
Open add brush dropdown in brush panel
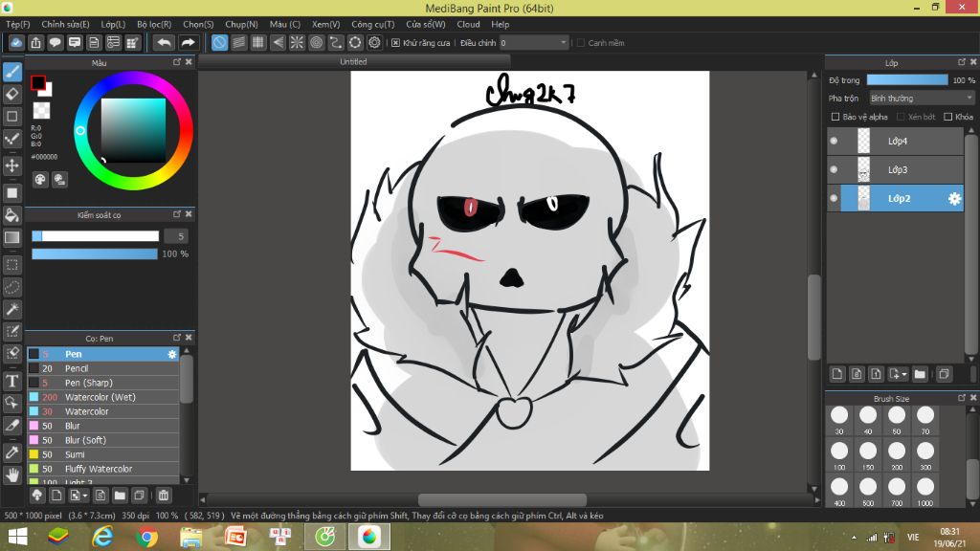tap(84, 496)
